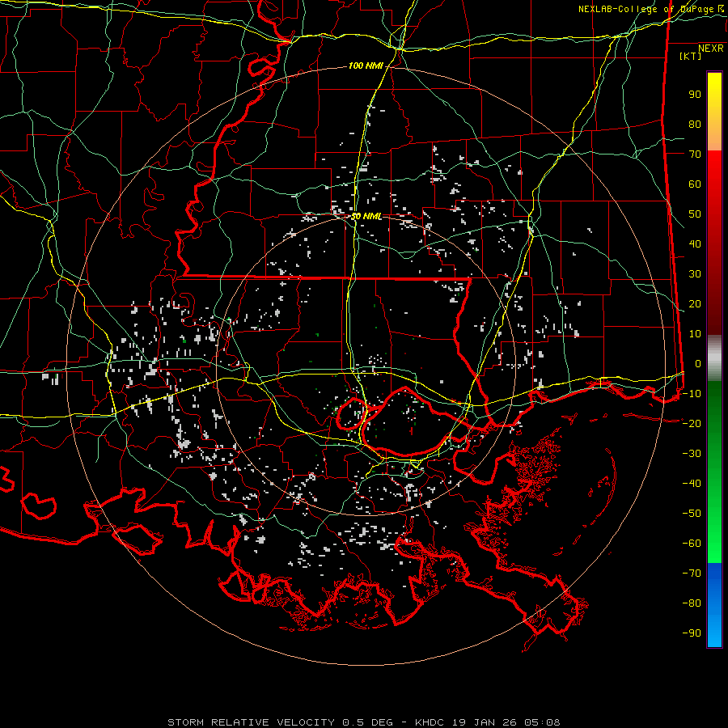Click the -30 value on velocity scale
Screen dimensions: 728x728
coord(692,454)
